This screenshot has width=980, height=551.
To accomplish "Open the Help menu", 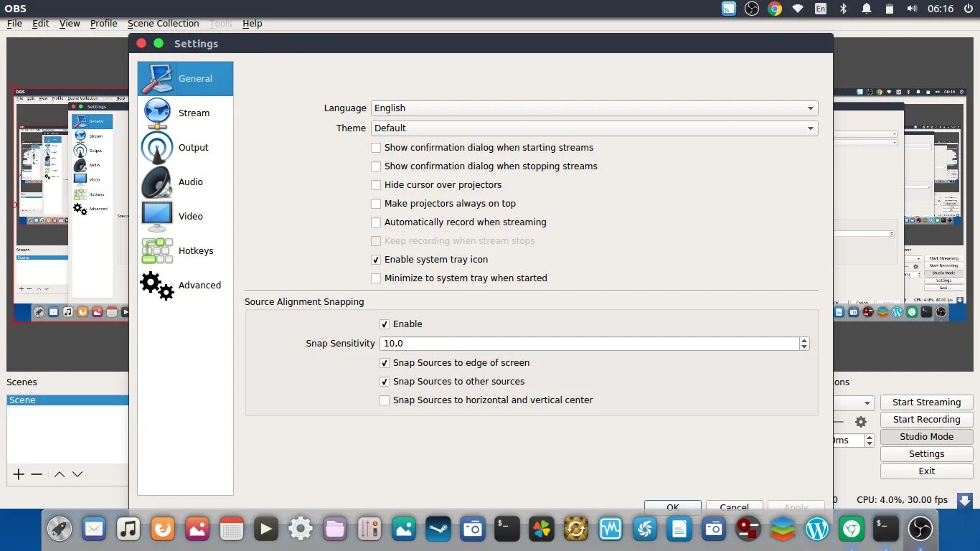I will [252, 24].
